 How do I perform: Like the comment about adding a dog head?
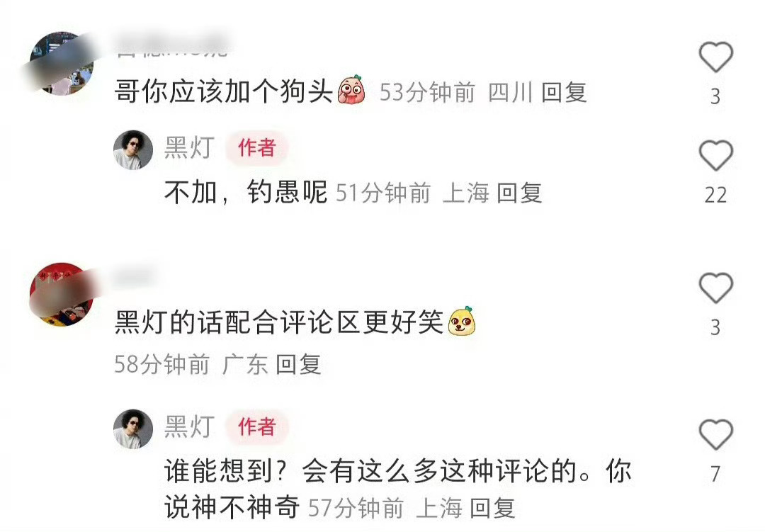pyautogui.click(x=715, y=57)
